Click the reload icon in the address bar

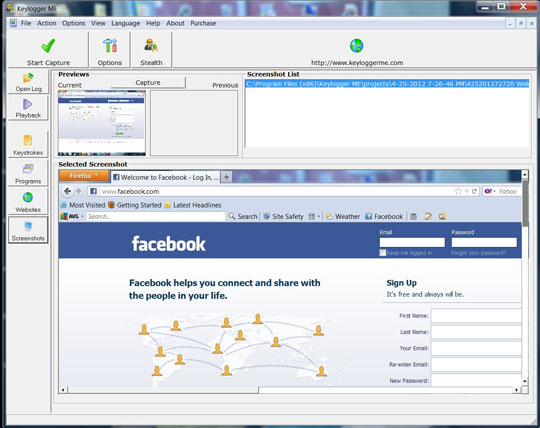point(474,191)
